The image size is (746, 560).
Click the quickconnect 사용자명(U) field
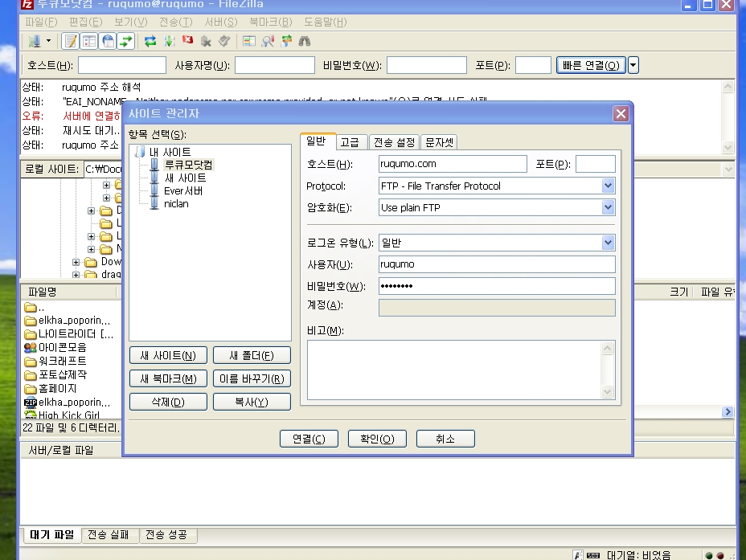coord(274,65)
